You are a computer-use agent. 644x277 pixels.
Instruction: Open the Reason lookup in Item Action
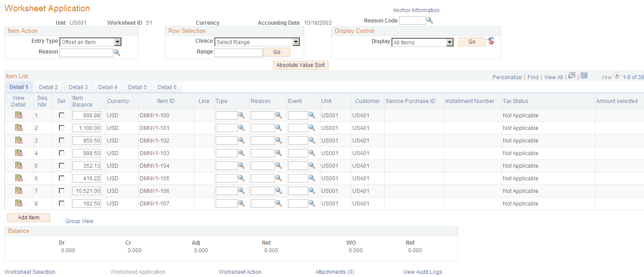pos(117,53)
